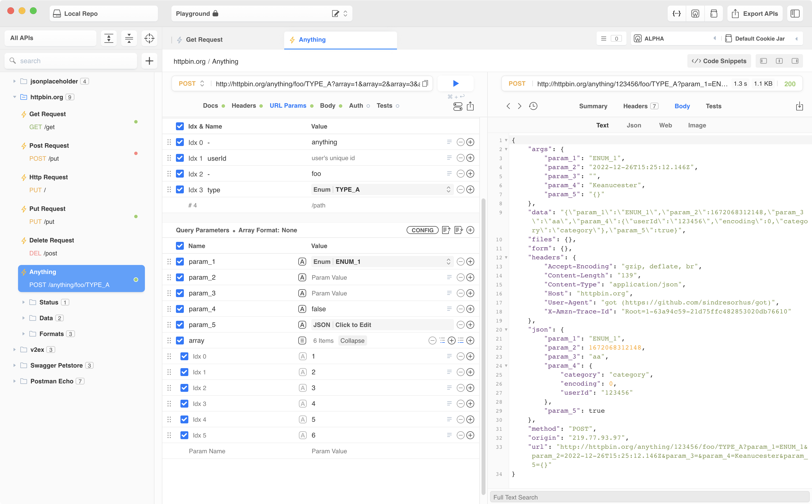This screenshot has width=812, height=504.
Task: Uncheck the Idx 3 type checkbox
Action: (180, 190)
